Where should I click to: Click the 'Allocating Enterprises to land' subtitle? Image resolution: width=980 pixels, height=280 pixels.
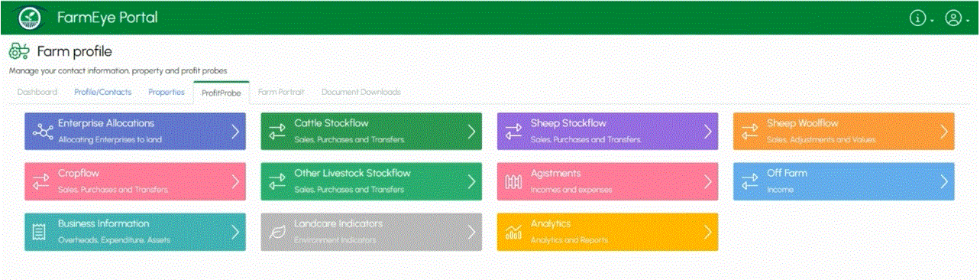(110, 140)
